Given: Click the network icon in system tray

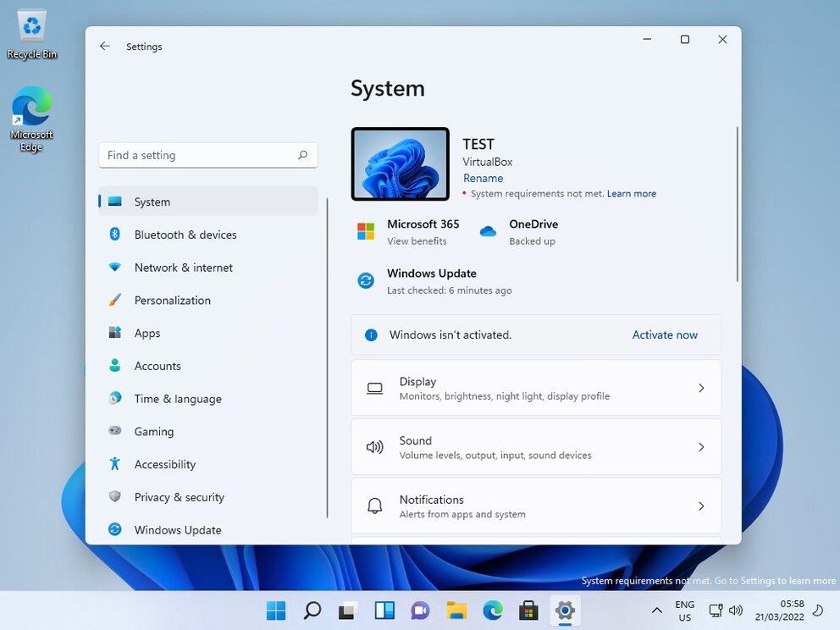Looking at the screenshot, I should (x=716, y=611).
